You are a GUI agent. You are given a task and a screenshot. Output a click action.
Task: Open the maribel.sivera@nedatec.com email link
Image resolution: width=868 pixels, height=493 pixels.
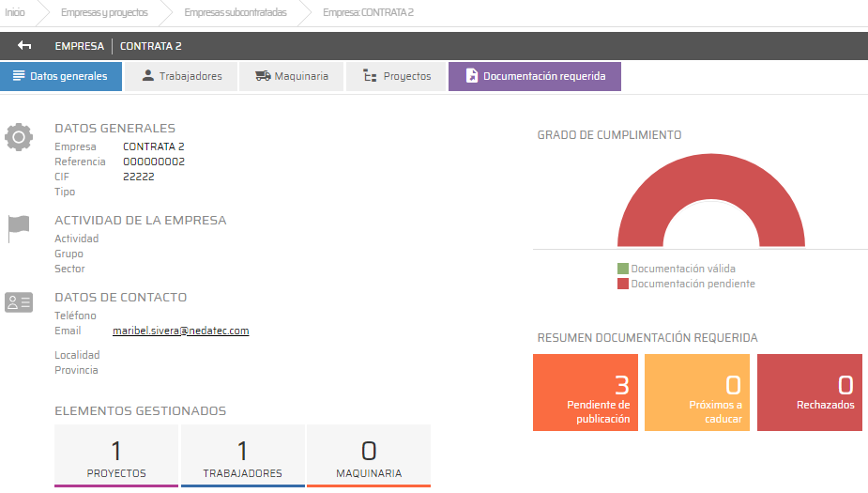click(180, 331)
